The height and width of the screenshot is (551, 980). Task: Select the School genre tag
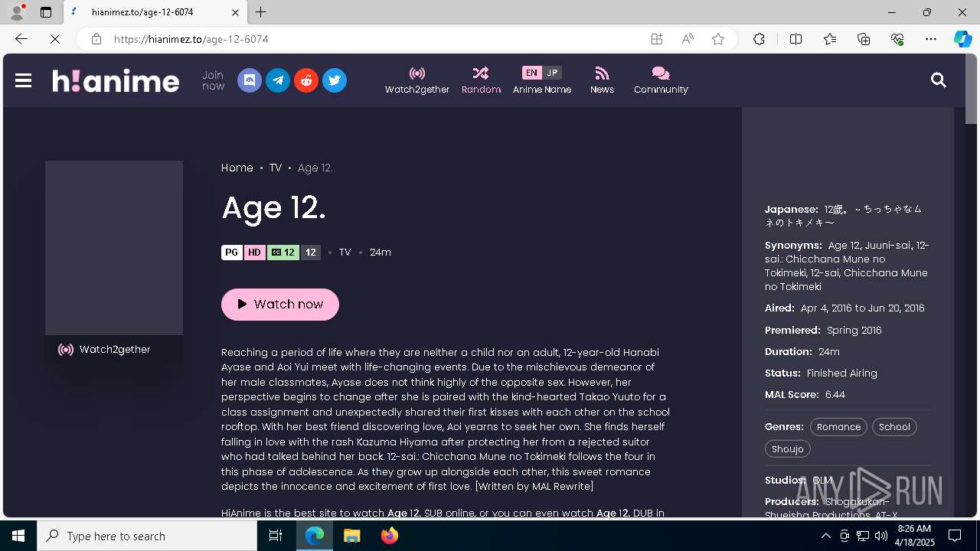[x=894, y=427]
